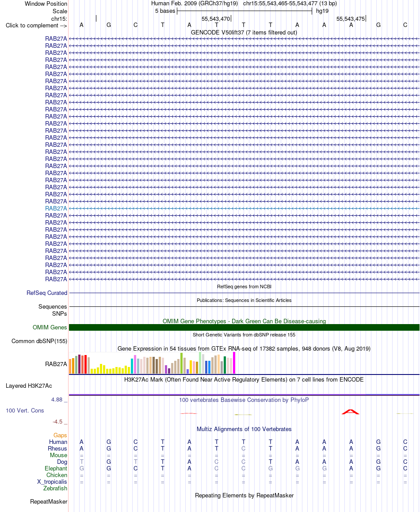
Task: Select the 'X_tropicalis' alignment row label
Action: point(52,481)
